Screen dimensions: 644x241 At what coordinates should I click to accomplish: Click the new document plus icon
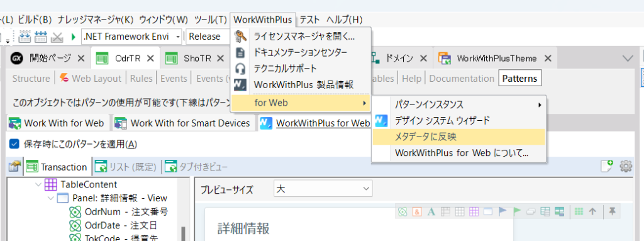607,165
